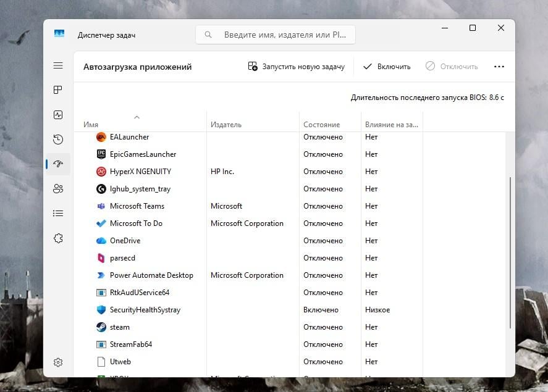Select the StreamFab64 name text
The image size is (548, 392).
click(131, 344)
